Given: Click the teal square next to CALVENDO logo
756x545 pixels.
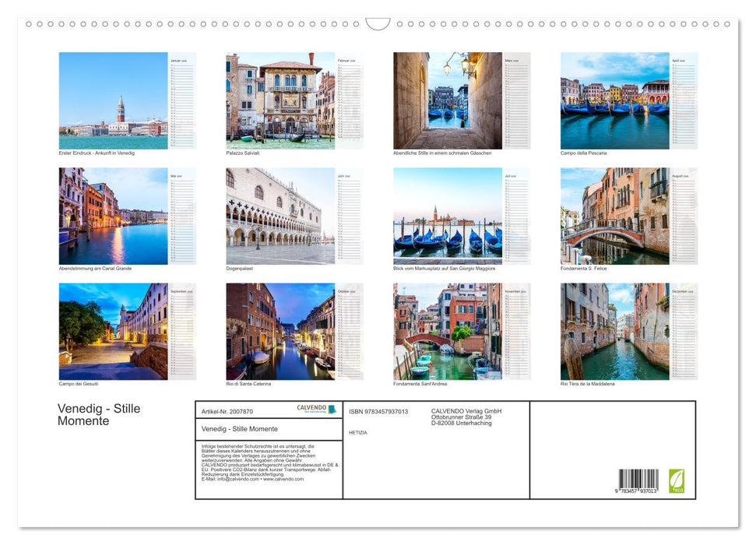Looking at the screenshot, I should [332, 409].
